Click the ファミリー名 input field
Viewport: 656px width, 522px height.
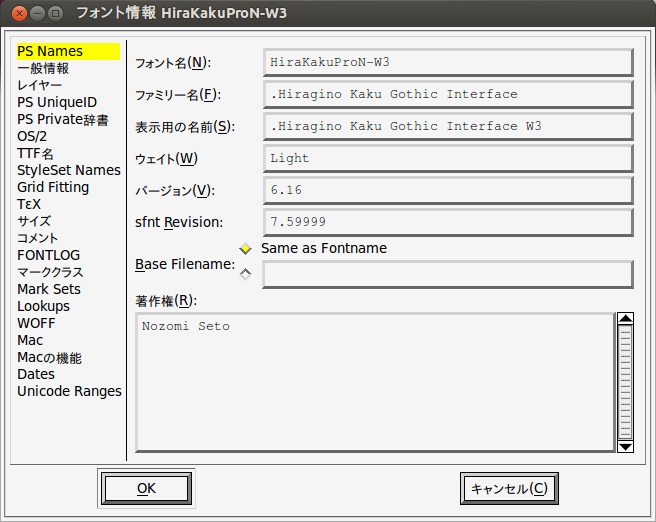(448, 95)
